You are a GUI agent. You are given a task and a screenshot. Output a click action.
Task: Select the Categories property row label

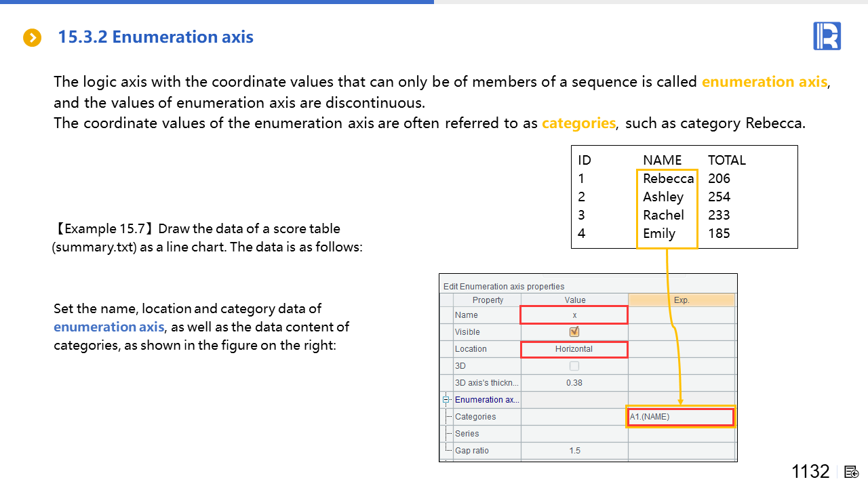coord(475,417)
